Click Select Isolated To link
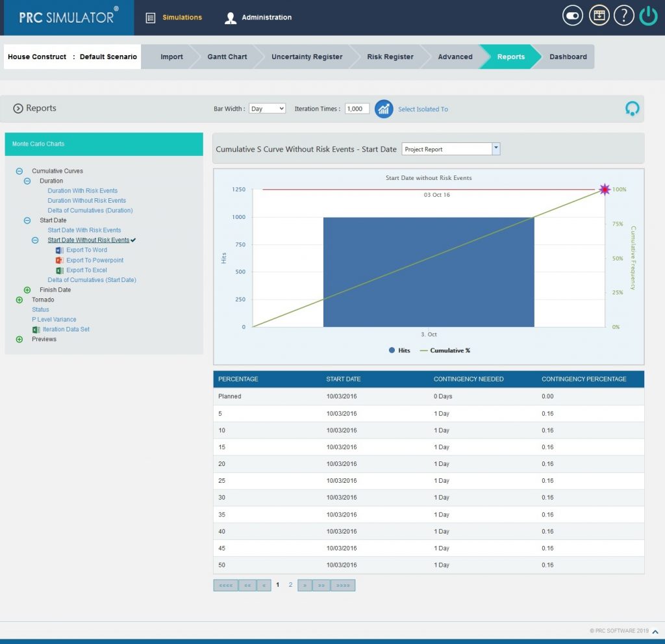The image size is (665, 644). pyautogui.click(x=423, y=109)
